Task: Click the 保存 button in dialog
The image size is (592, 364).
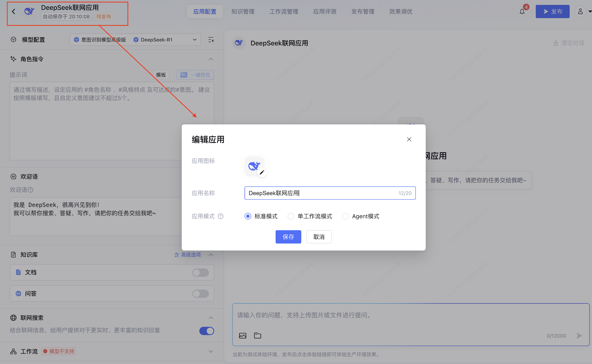Action: click(x=288, y=237)
